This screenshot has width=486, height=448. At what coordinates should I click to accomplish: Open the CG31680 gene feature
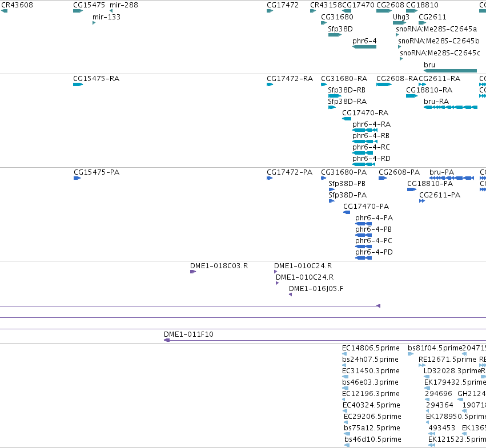[x=324, y=23]
